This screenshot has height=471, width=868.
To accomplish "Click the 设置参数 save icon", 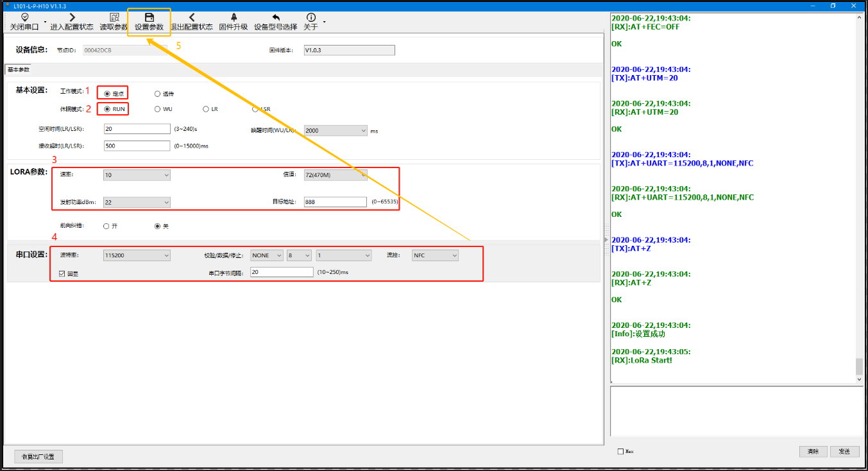I will click(149, 17).
